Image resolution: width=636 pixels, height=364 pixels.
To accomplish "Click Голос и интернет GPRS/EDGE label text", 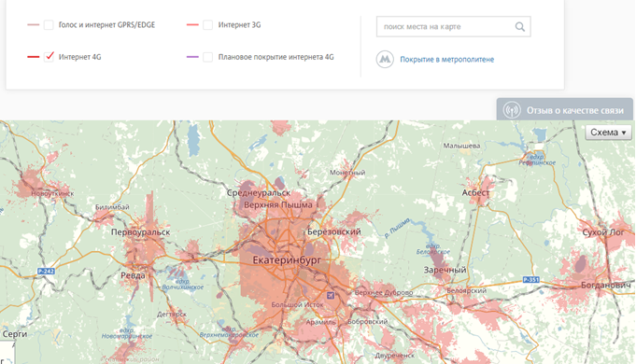I will click(106, 25).
